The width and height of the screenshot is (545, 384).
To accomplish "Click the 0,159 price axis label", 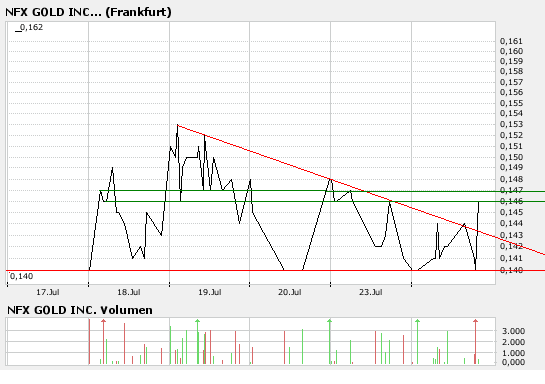I will pos(511,62).
